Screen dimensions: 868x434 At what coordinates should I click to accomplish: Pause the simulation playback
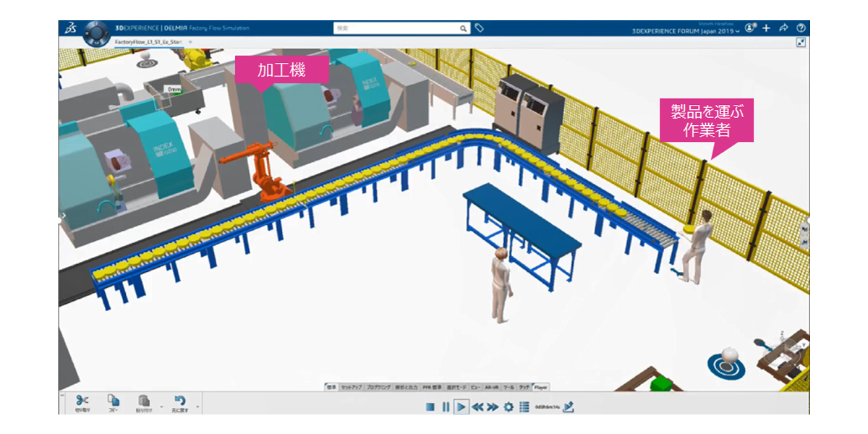(x=446, y=407)
